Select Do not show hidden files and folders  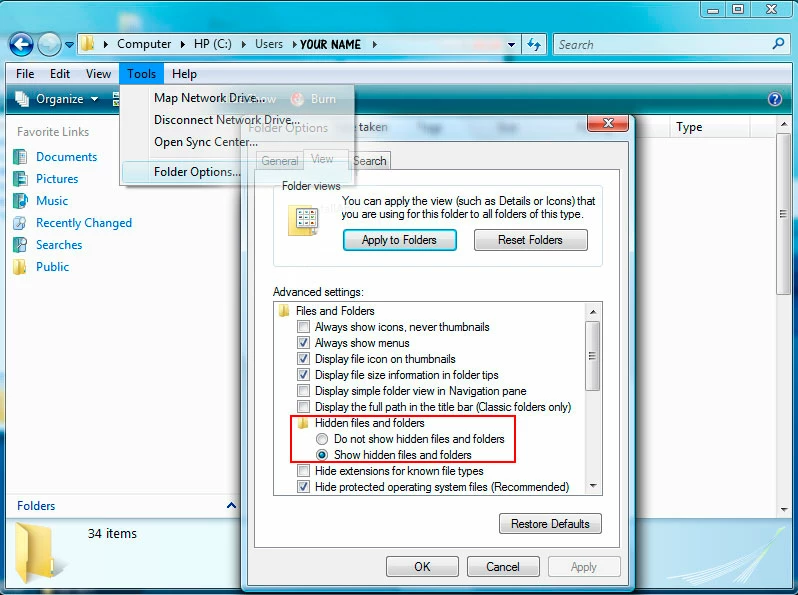click(322, 439)
